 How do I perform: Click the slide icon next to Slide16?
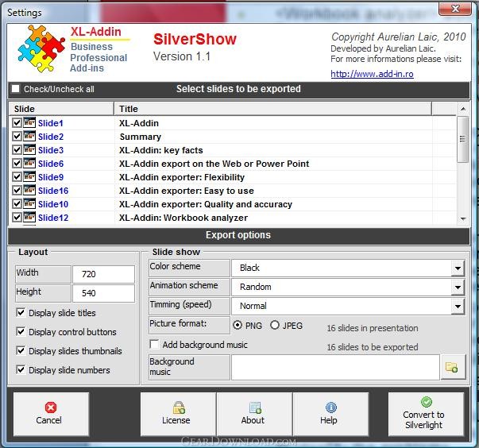pos(29,190)
